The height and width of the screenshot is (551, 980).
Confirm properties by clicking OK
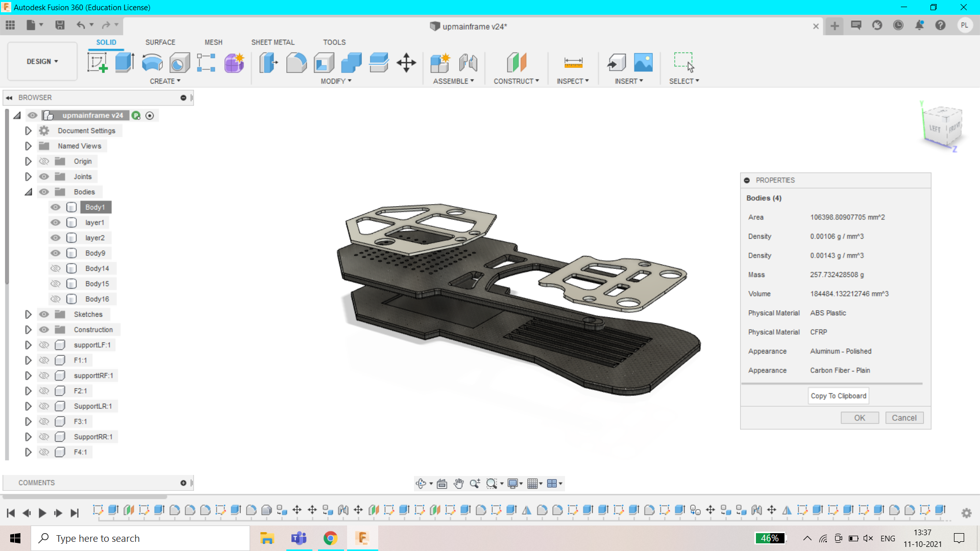pos(860,417)
